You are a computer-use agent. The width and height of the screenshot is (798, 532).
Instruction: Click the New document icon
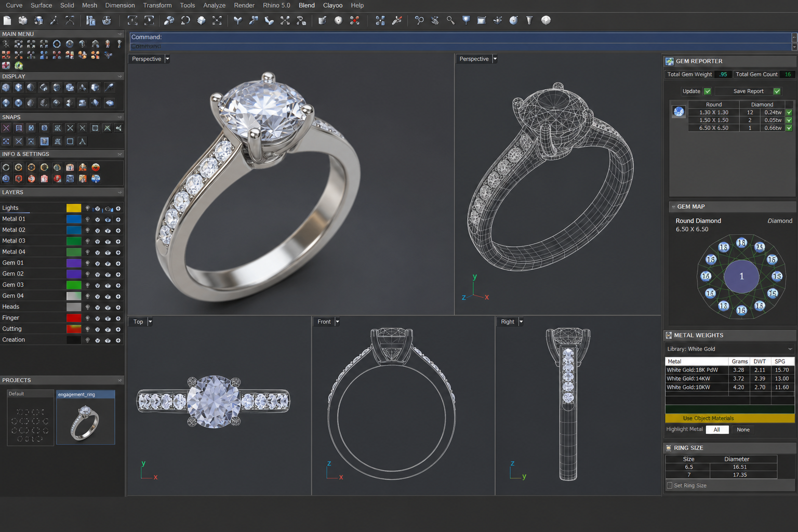click(x=7, y=20)
